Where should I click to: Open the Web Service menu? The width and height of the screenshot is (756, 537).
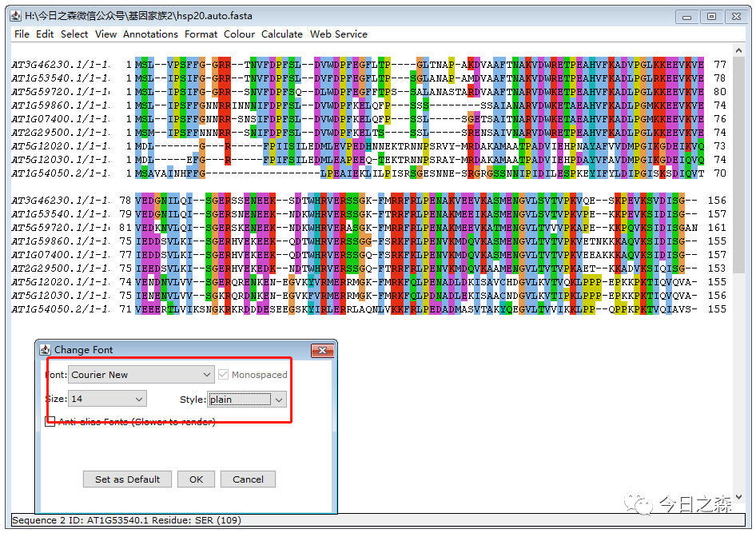(339, 34)
